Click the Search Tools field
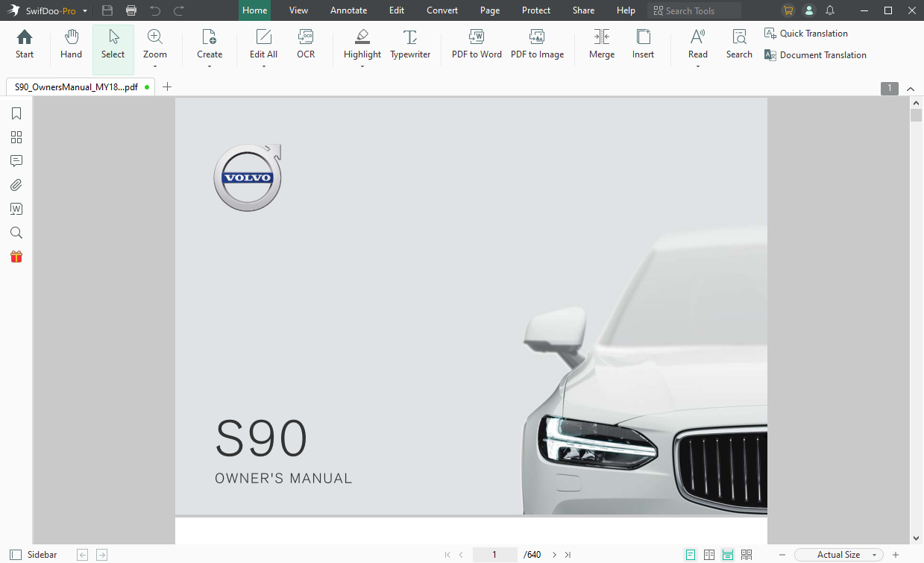Screen dimensions: 924x563 click(694, 10)
